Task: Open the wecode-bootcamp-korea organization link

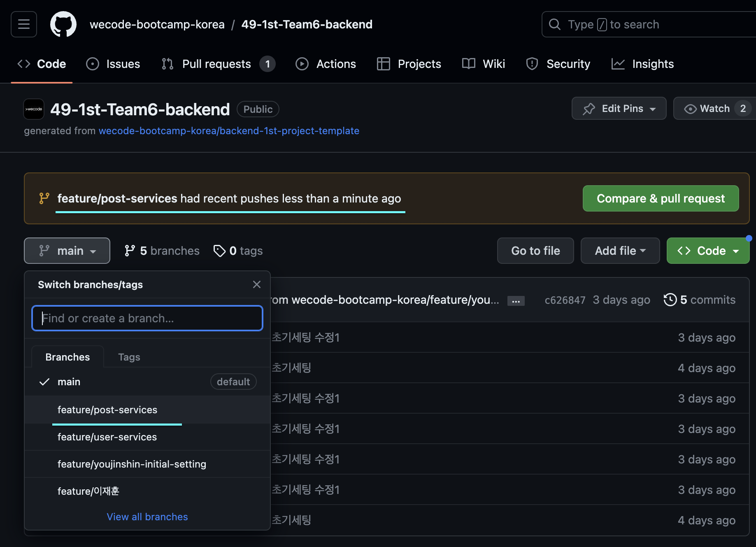Action: point(157,24)
